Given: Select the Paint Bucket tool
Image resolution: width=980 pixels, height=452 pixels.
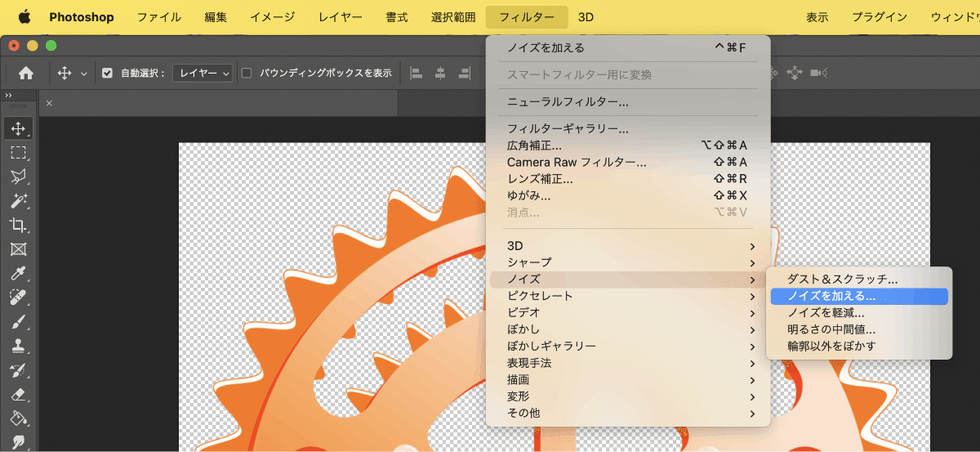Looking at the screenshot, I should pyautogui.click(x=18, y=418).
